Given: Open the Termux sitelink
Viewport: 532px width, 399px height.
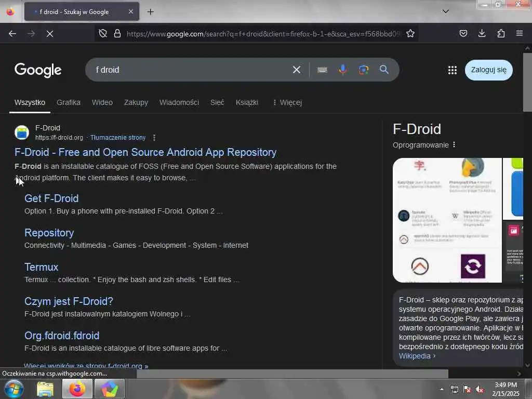Looking at the screenshot, I should [x=42, y=267].
